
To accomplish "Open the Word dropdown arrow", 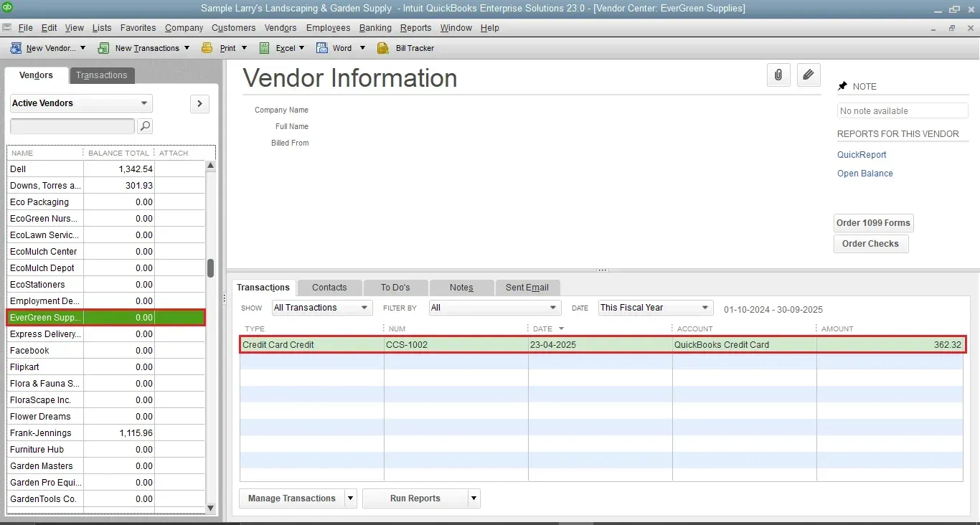I will 362,48.
